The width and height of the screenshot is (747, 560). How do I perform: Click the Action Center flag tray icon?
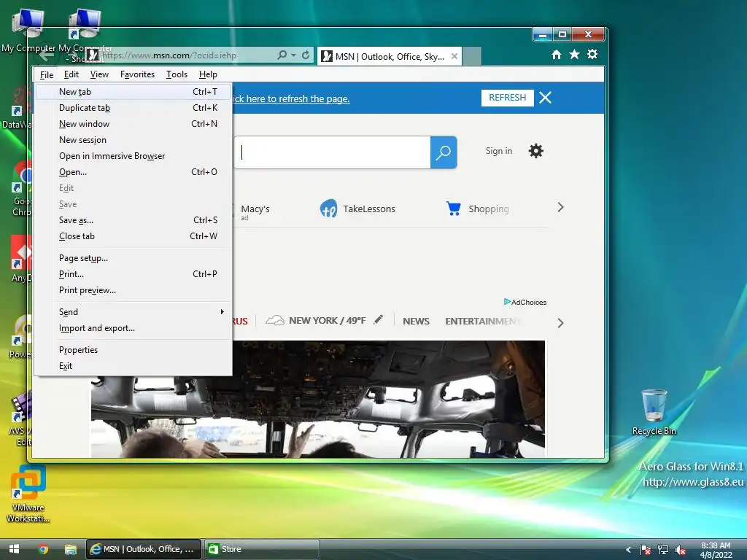coord(645,550)
